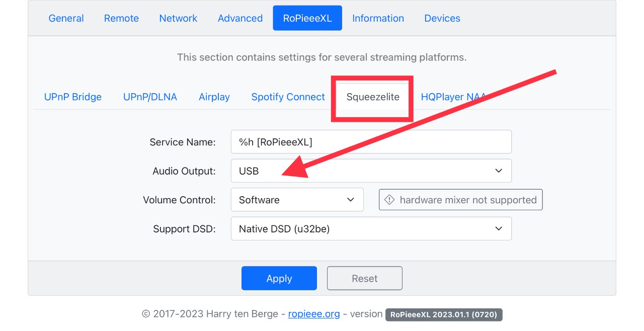Viewport: 644px width, 331px height.
Task: Select the UPnP/DLNA sub-tab
Action: click(x=150, y=97)
